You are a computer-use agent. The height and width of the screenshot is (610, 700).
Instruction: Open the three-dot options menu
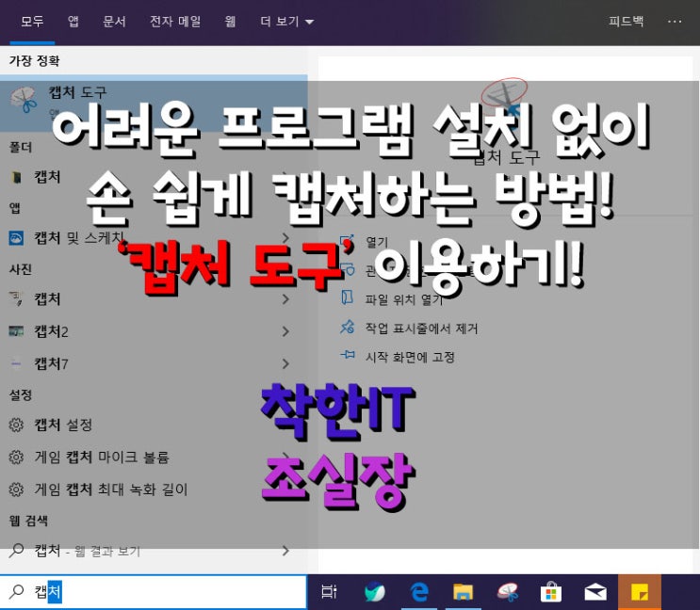point(675,22)
